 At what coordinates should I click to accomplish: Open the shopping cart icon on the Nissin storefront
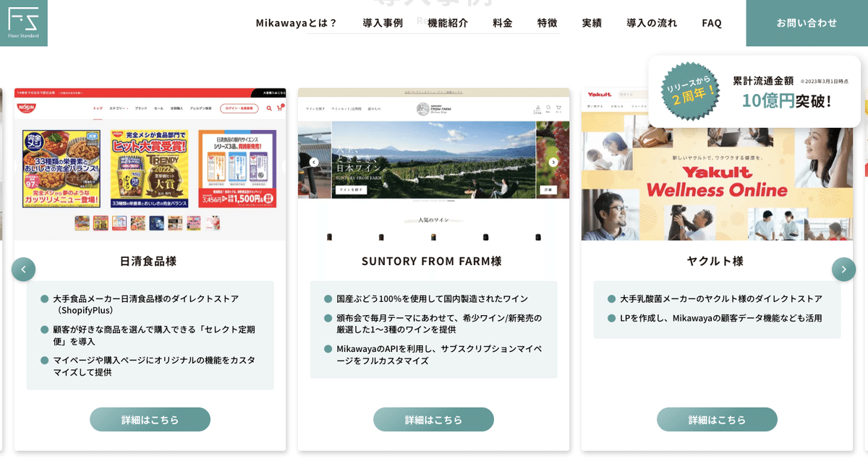pos(278,107)
